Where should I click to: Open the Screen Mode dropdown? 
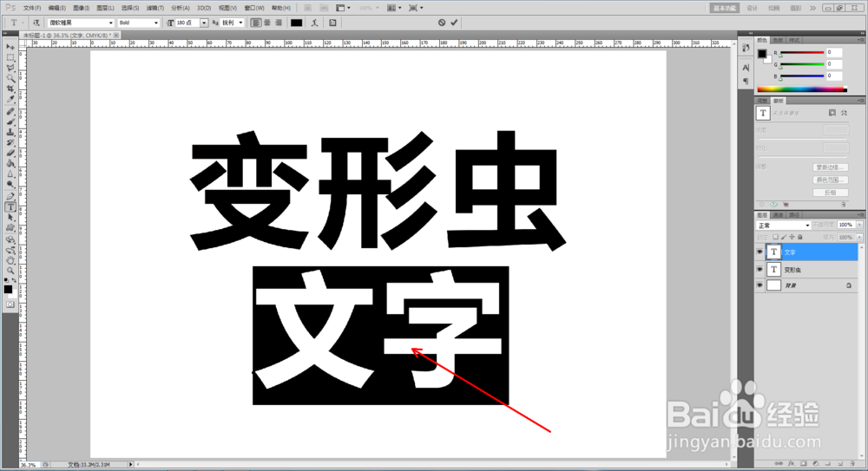(x=416, y=8)
